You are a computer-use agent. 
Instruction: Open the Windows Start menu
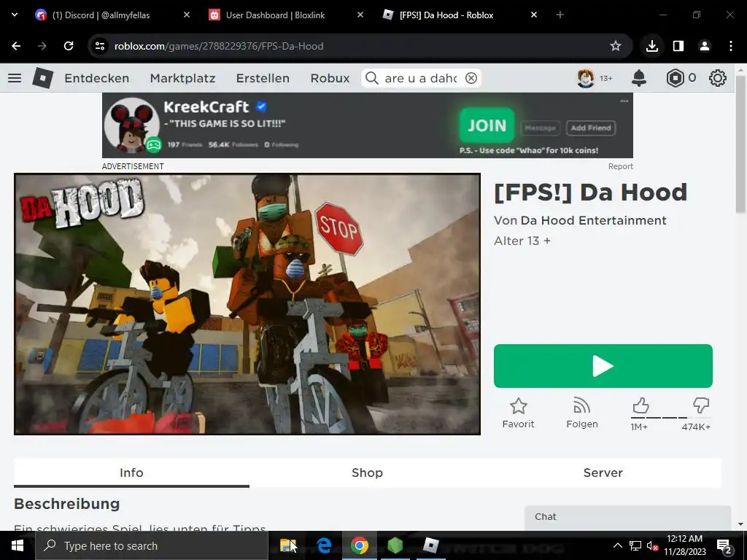[x=18, y=545]
